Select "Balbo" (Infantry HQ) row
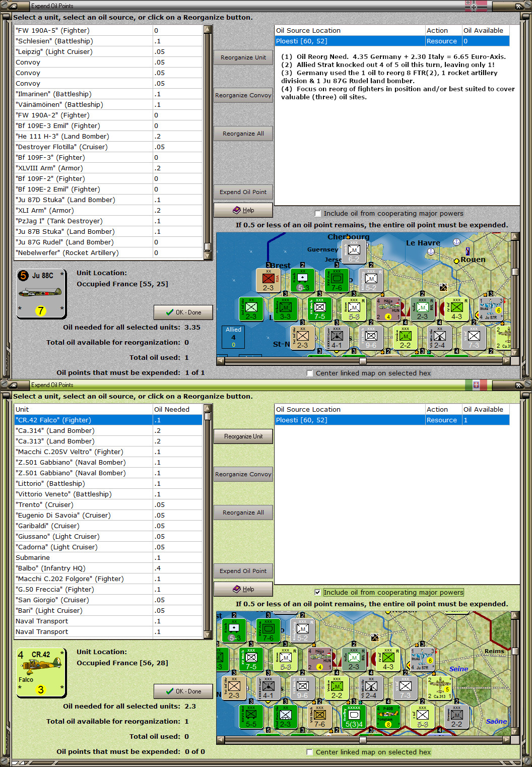The width and height of the screenshot is (532, 767). [x=108, y=568]
